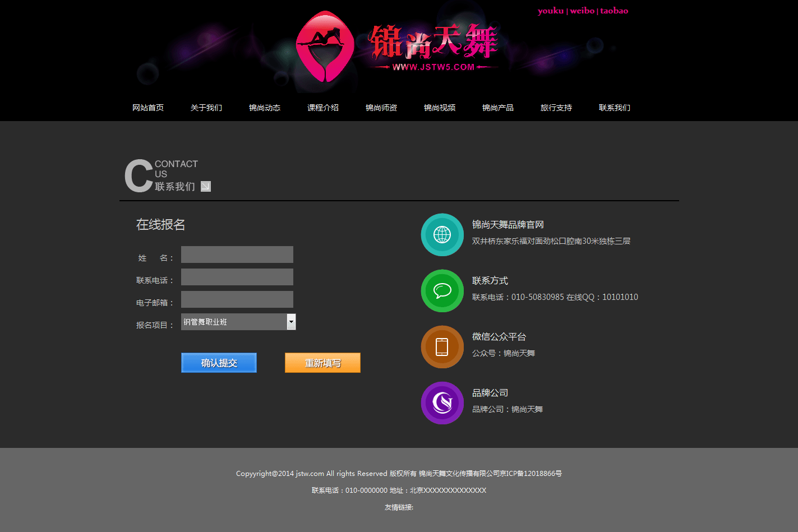Click the purple brand company icon
The width and height of the screenshot is (798, 532).
coord(442,403)
